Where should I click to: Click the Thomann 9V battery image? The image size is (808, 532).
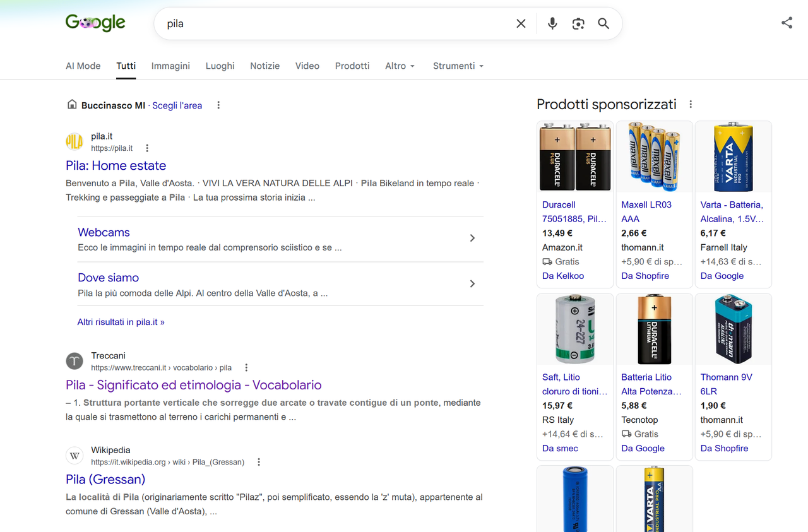pyautogui.click(x=734, y=329)
